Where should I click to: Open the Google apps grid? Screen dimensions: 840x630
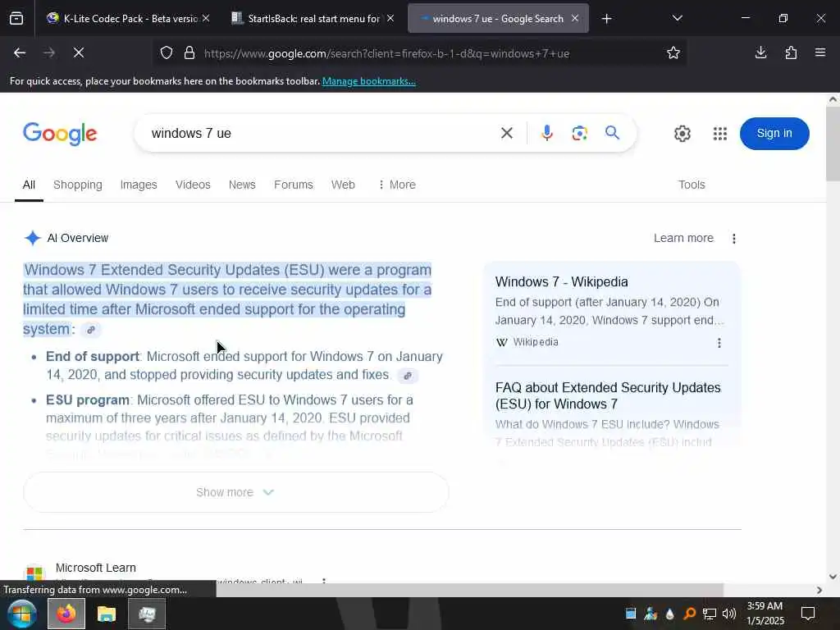(720, 134)
